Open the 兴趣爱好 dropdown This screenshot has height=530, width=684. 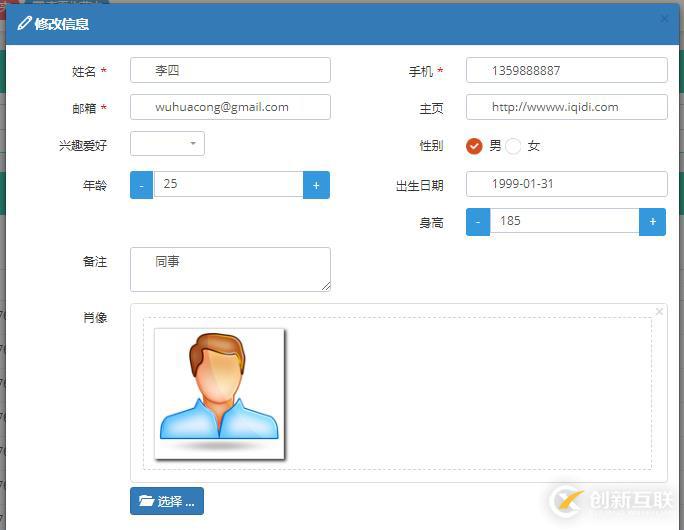click(x=167, y=144)
